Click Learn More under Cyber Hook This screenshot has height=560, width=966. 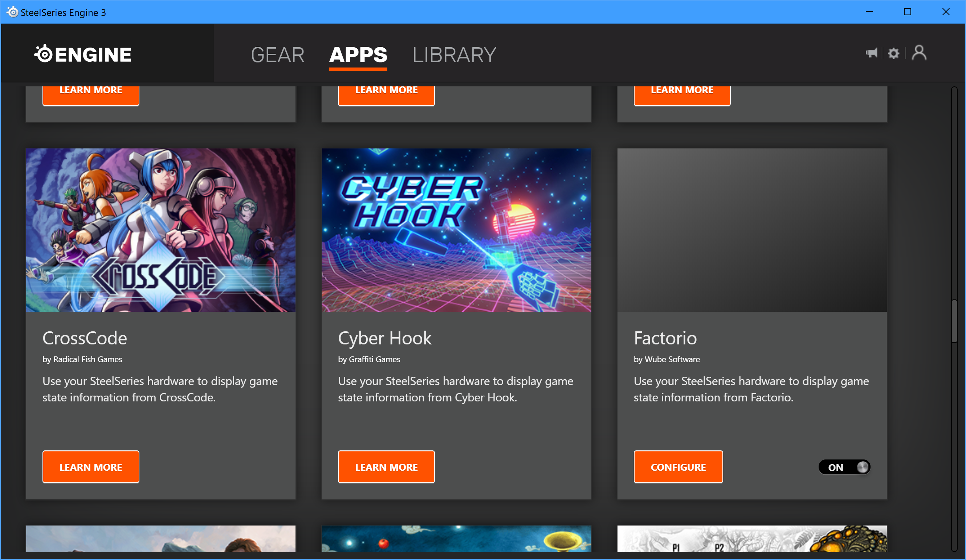tap(386, 467)
